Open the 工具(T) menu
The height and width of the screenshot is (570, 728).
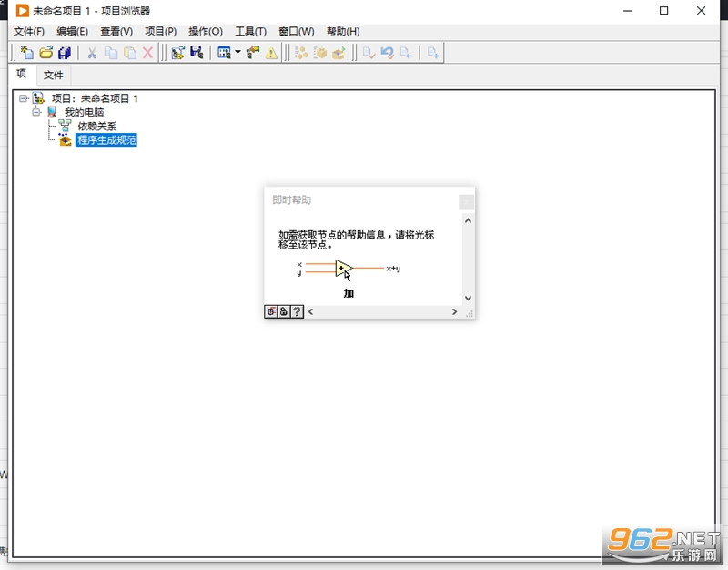(x=251, y=32)
